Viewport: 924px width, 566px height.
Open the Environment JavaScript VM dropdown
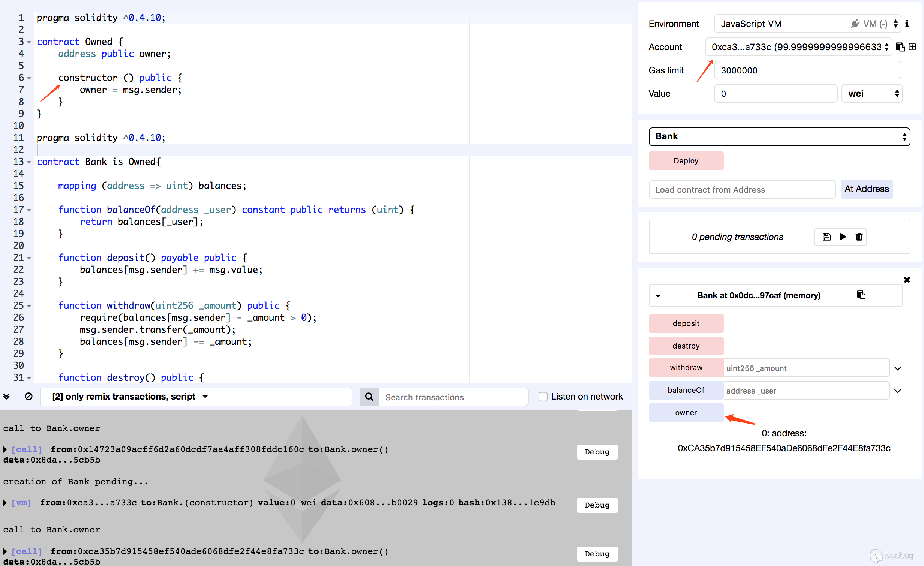click(x=806, y=24)
